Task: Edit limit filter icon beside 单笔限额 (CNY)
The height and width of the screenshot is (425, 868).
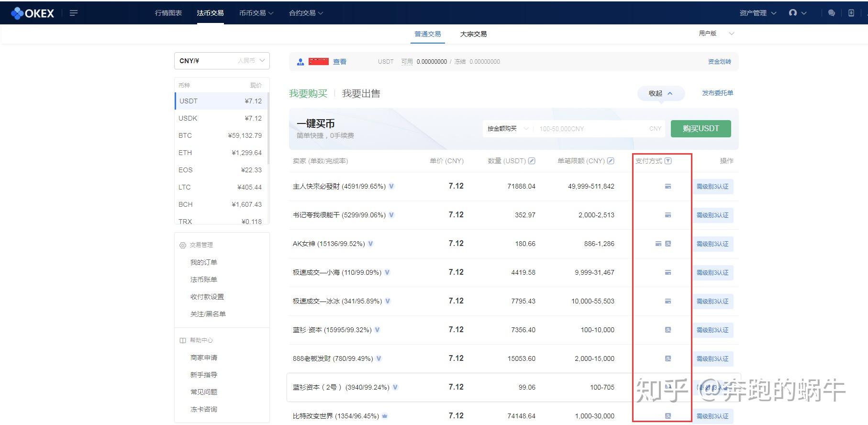Action: pyautogui.click(x=611, y=161)
